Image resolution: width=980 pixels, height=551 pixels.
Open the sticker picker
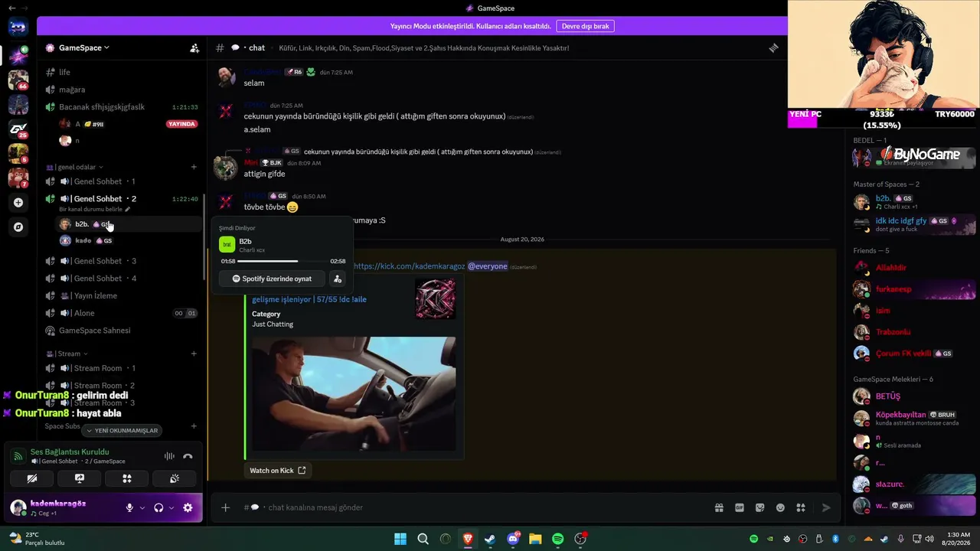click(759, 507)
